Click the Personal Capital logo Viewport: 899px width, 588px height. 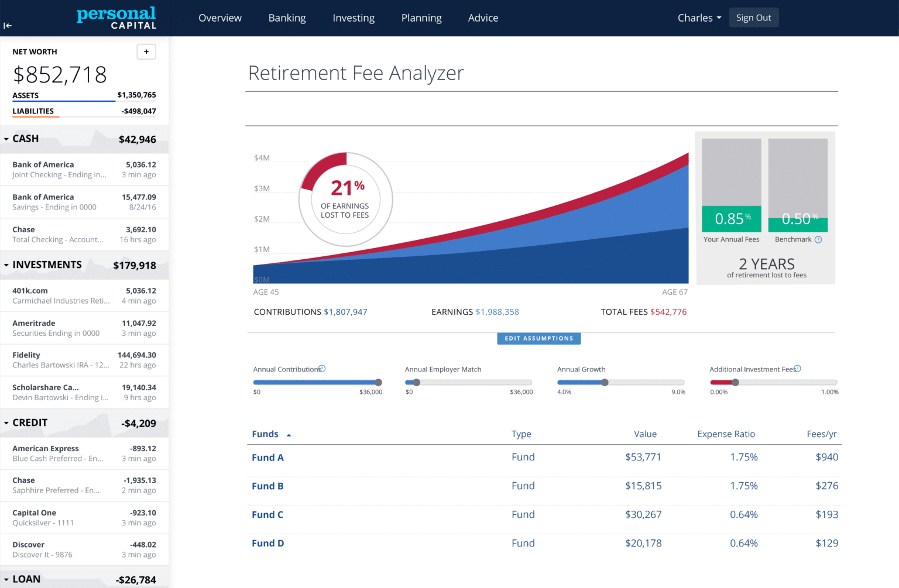tap(116, 18)
